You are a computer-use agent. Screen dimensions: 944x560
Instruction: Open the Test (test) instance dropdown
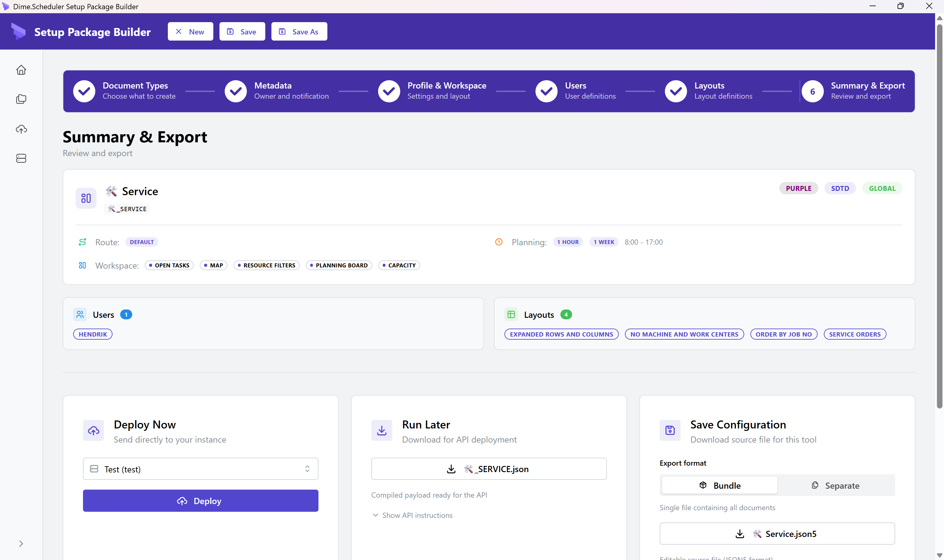point(200,469)
